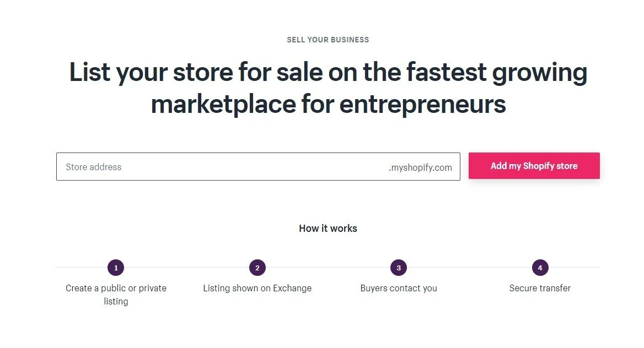
Task: Click step 1 numbered circle icon
Action: [x=116, y=268]
